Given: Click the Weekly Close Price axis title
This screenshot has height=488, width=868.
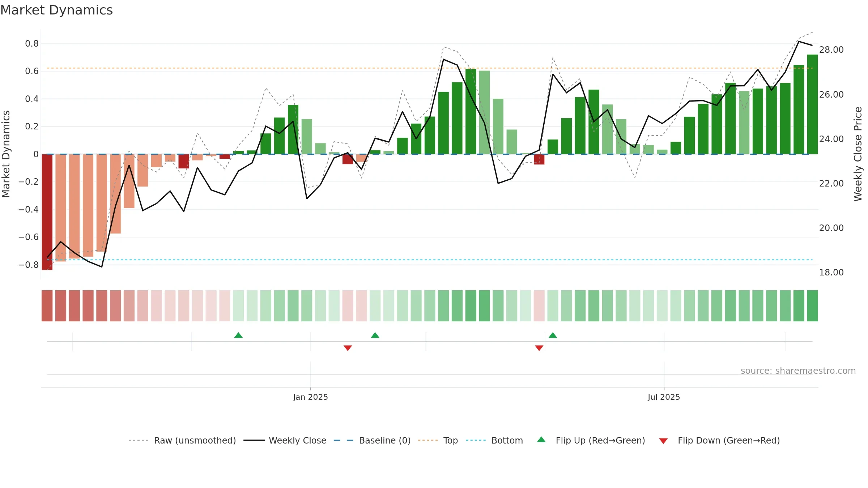Looking at the screenshot, I should (858, 154).
